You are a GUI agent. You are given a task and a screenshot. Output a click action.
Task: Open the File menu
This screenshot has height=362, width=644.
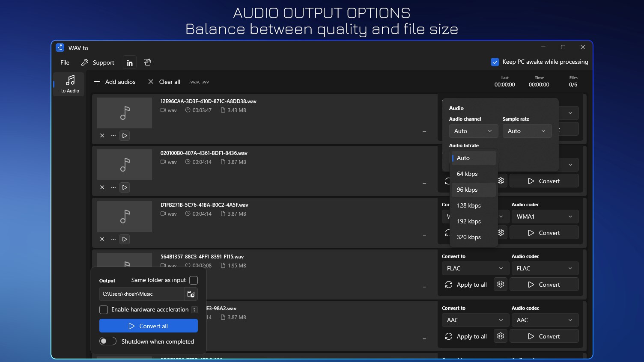point(64,62)
